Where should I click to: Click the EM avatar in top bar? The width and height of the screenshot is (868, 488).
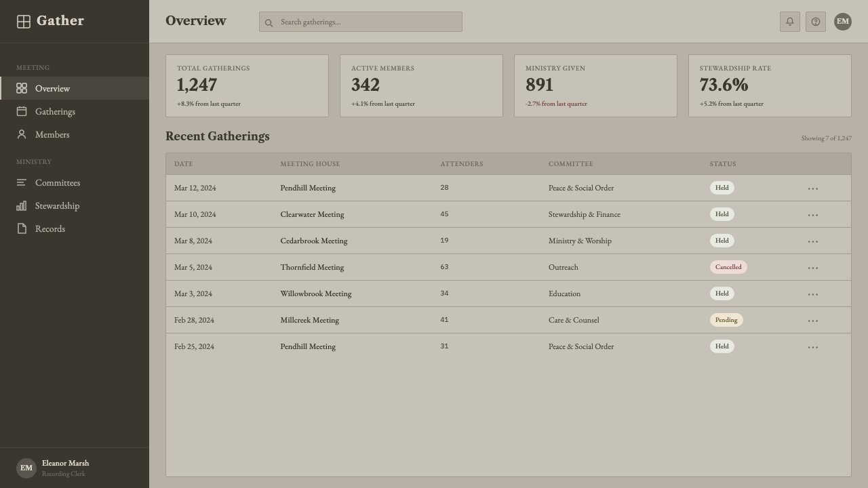pyautogui.click(x=843, y=22)
